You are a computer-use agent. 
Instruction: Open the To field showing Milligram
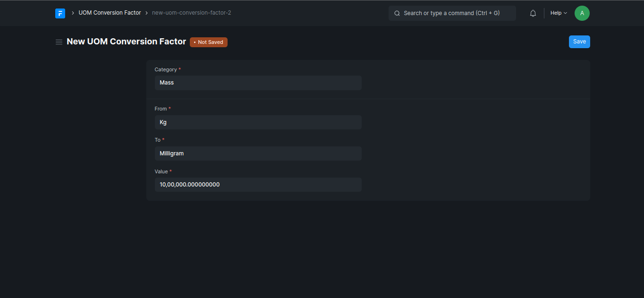click(258, 153)
